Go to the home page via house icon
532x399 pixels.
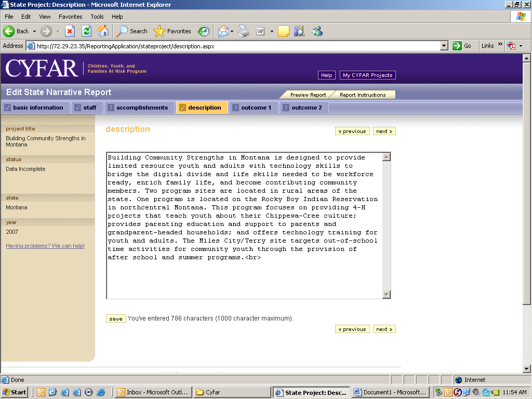[103, 31]
